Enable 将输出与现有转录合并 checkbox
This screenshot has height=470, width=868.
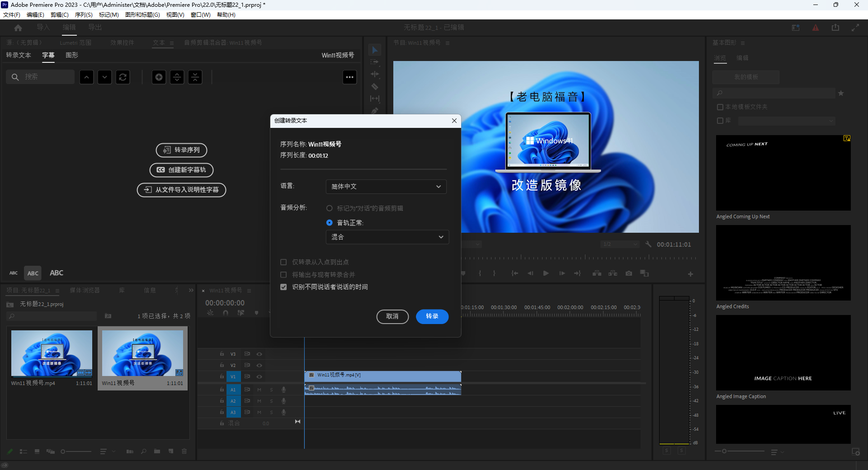(x=283, y=275)
